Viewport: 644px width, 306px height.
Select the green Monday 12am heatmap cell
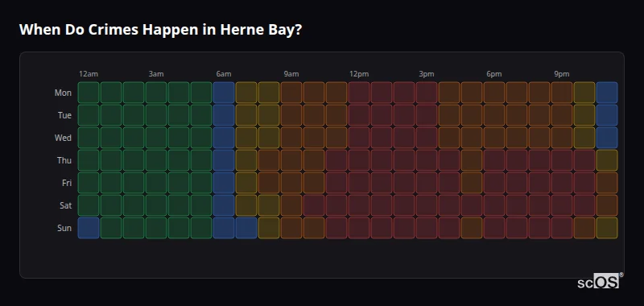[x=89, y=93]
